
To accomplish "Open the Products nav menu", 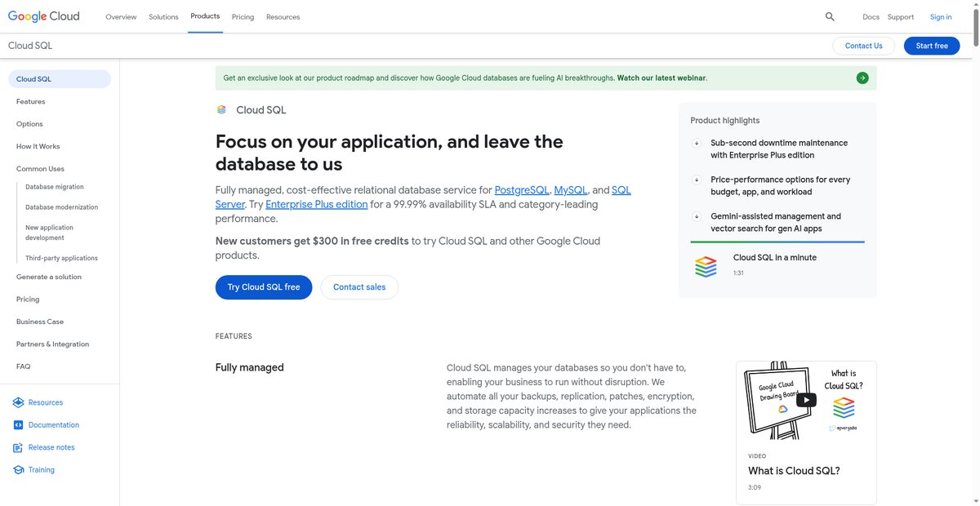I will point(205,16).
